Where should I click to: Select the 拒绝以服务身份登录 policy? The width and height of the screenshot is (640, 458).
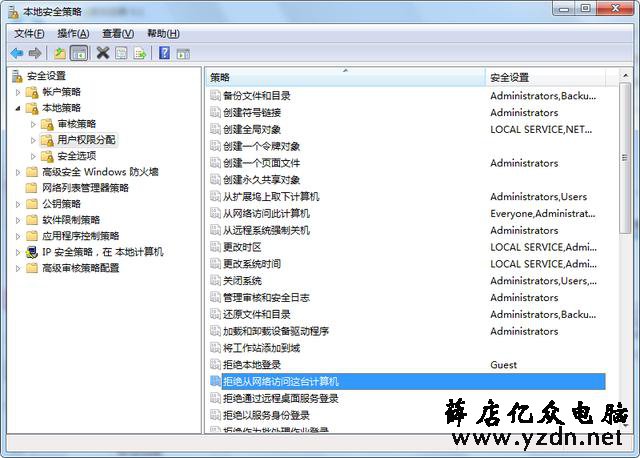[407, 415]
